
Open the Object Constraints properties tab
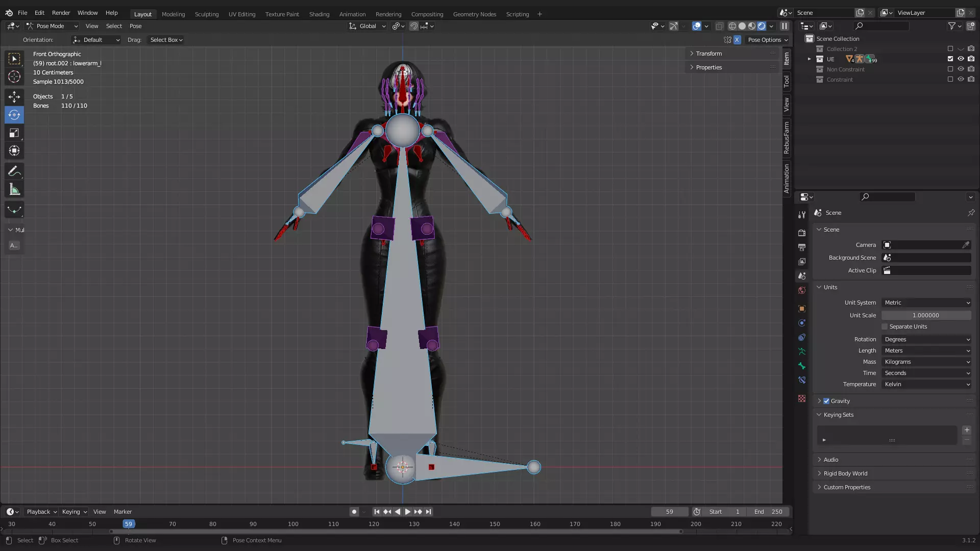click(802, 337)
